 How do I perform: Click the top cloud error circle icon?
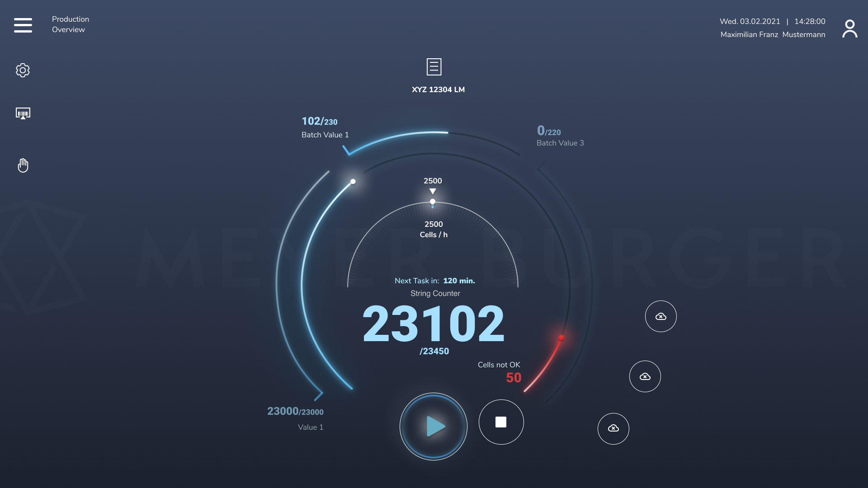click(x=660, y=316)
